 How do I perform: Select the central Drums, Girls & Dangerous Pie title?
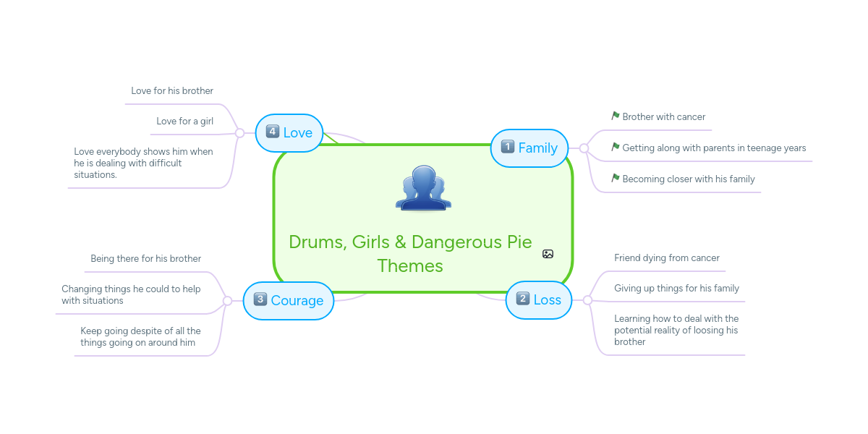[410, 253]
